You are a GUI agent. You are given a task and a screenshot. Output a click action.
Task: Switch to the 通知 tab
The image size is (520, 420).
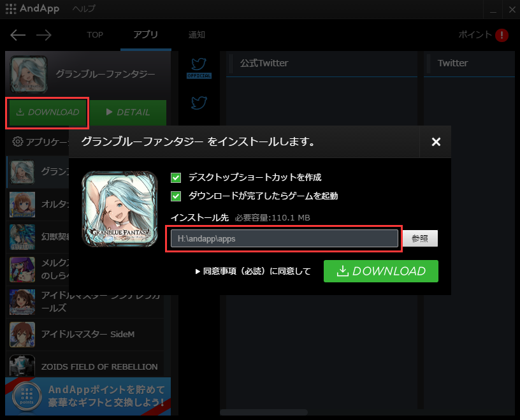tap(197, 35)
